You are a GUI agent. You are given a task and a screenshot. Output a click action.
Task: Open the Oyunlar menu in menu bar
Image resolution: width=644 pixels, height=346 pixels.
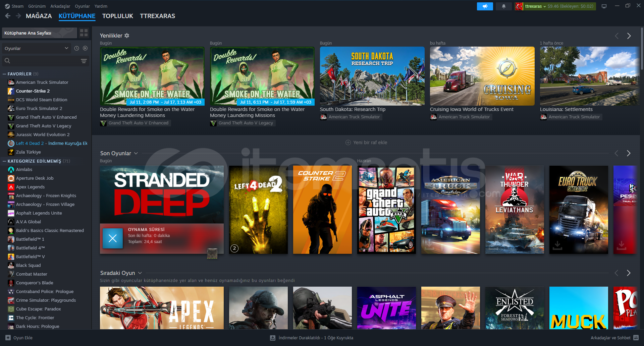coord(82,6)
